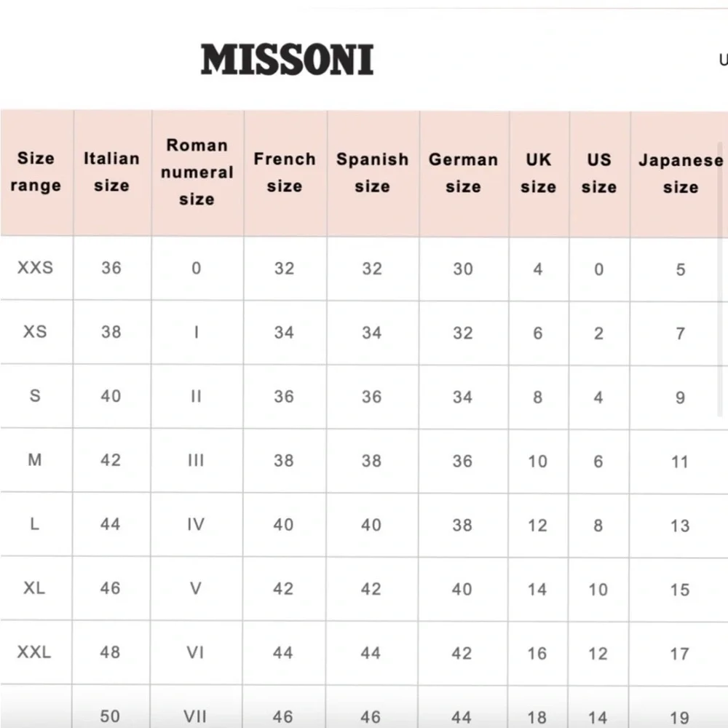Select the German size column header

pyautogui.click(x=464, y=173)
